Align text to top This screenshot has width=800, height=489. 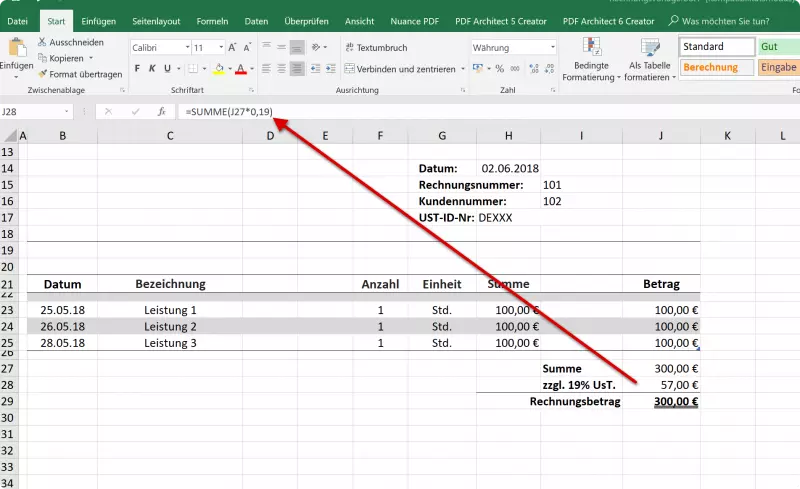(x=266, y=46)
